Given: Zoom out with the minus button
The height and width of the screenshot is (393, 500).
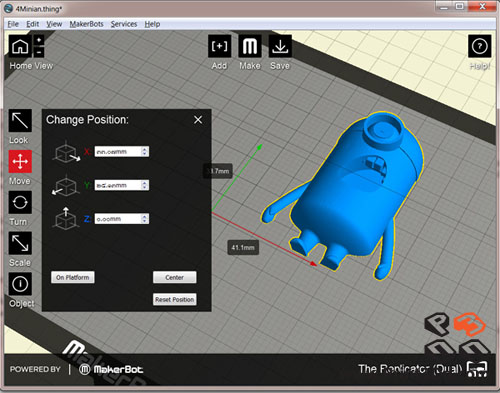Looking at the screenshot, I should coord(39,52).
